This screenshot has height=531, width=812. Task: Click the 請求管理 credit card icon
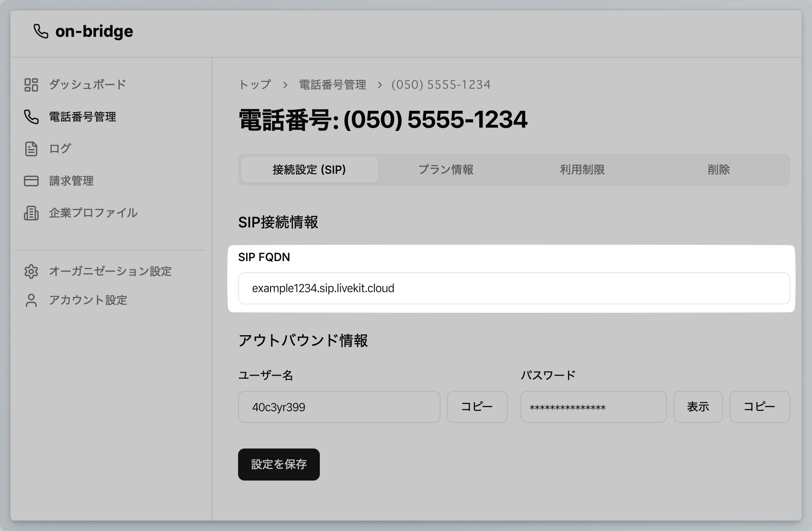(30, 181)
